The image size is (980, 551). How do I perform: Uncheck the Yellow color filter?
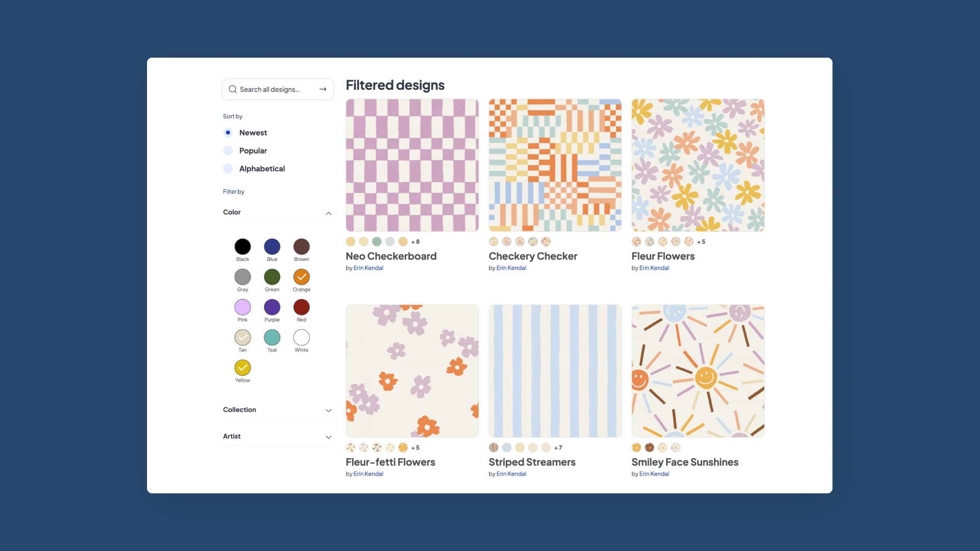pyautogui.click(x=242, y=368)
